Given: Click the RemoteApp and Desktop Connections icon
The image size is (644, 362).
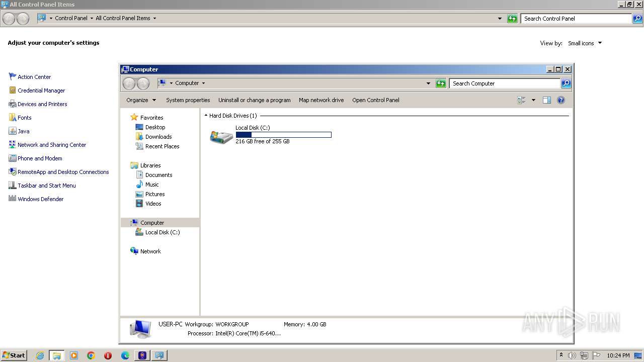Looking at the screenshot, I should pyautogui.click(x=13, y=171).
